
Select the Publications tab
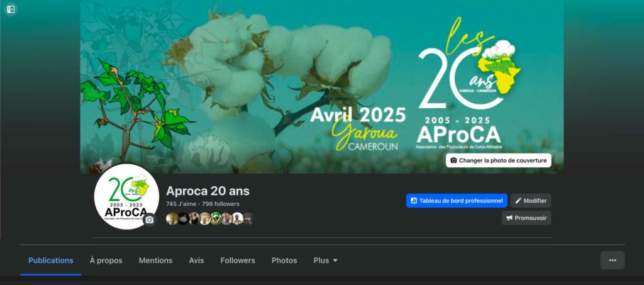tap(51, 260)
